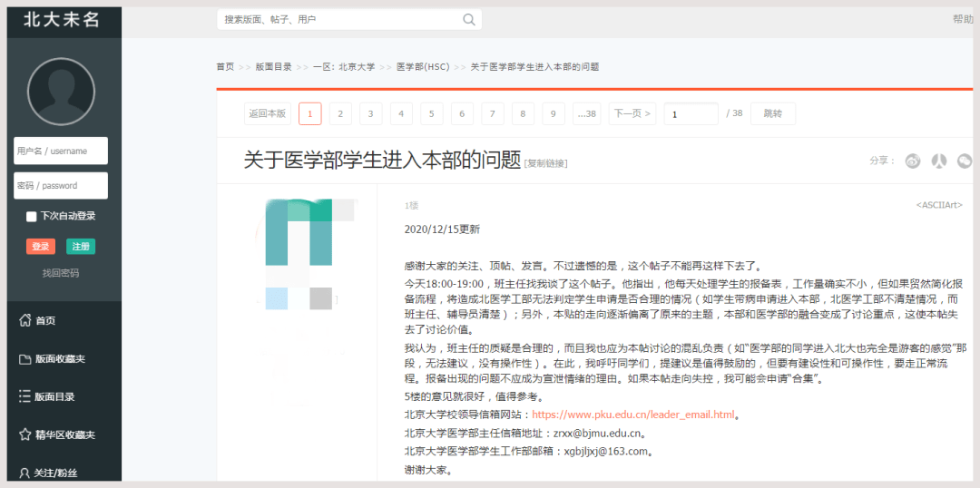Screen dimensions: 980x488
Task: Click the <ASCIIArt> link
Action: (939, 205)
